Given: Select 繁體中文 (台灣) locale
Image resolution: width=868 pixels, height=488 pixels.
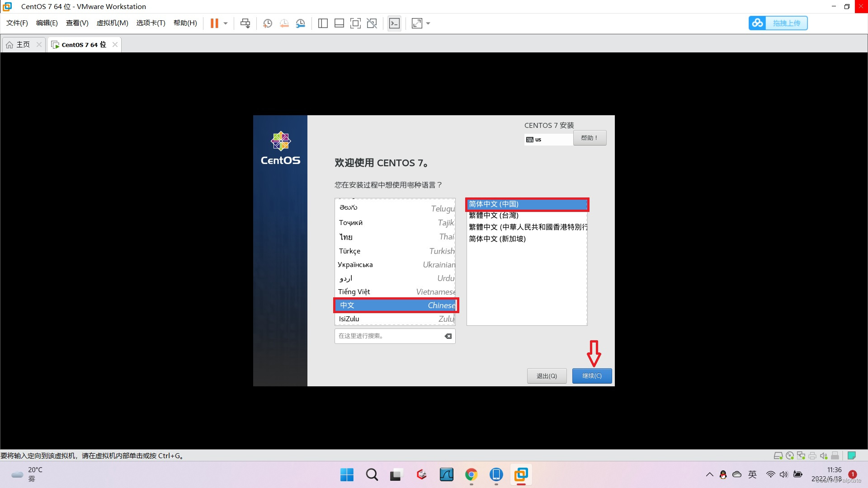Looking at the screenshot, I should click(x=527, y=216).
